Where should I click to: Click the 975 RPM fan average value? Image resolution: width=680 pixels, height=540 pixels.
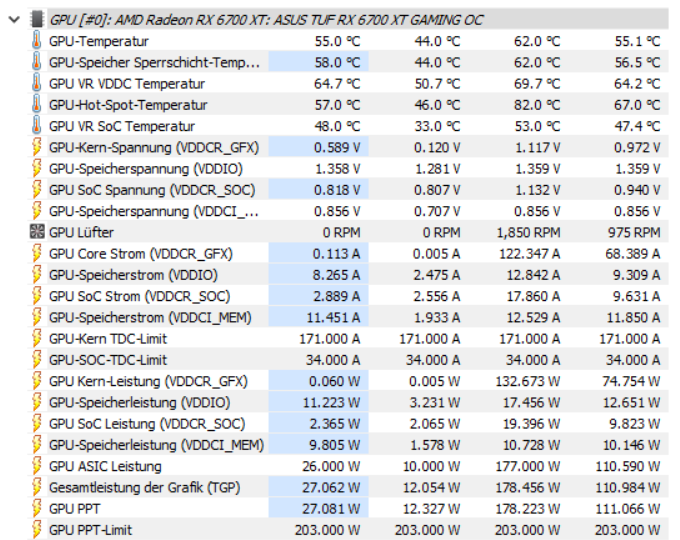tap(634, 232)
